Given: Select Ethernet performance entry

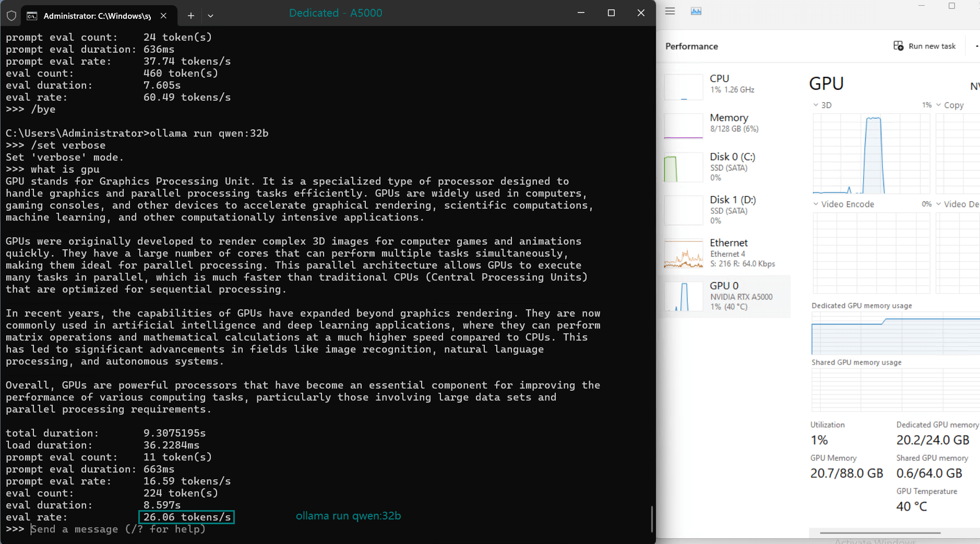Looking at the screenshot, I should pyautogui.click(x=726, y=252).
